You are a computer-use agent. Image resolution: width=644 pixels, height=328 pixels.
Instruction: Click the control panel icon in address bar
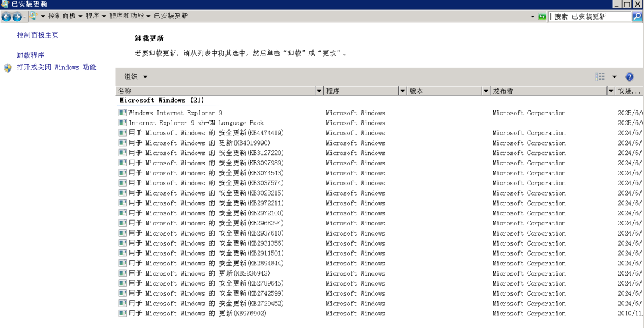pyautogui.click(x=33, y=17)
